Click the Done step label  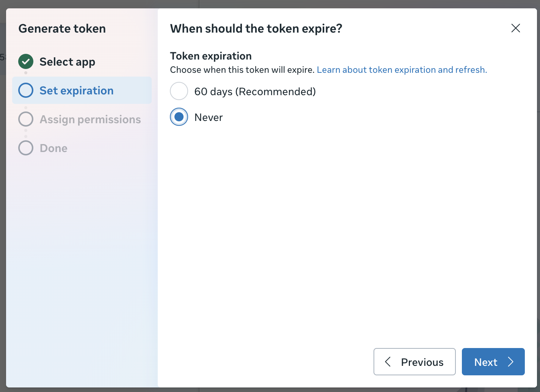[53, 148]
